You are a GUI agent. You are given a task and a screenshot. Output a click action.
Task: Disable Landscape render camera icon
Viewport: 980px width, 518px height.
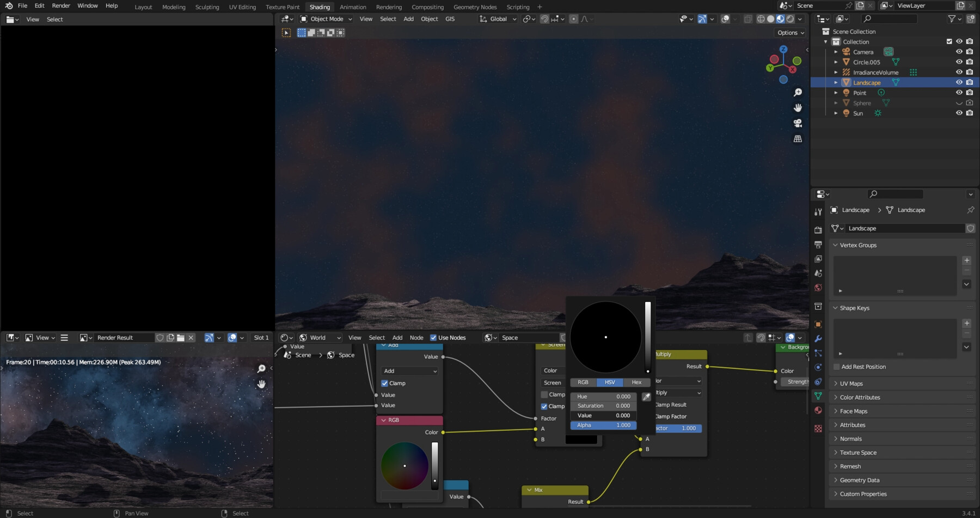(x=970, y=82)
